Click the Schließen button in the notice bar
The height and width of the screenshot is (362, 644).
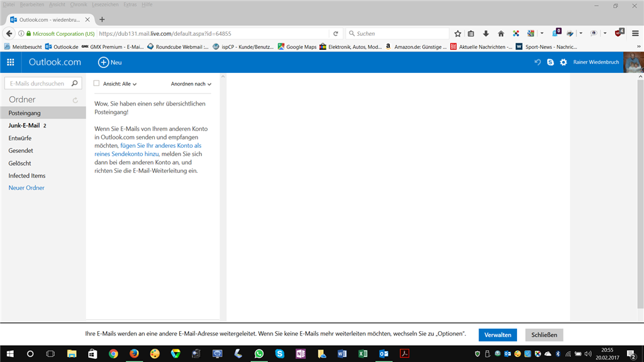(x=544, y=335)
